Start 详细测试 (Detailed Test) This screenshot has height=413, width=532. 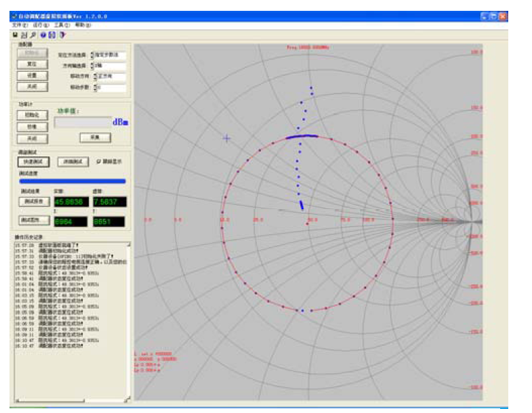coord(73,162)
